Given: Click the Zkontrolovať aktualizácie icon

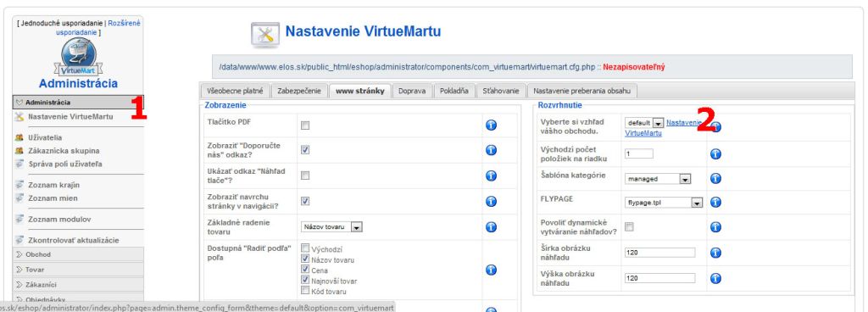Looking at the screenshot, I should [x=19, y=240].
